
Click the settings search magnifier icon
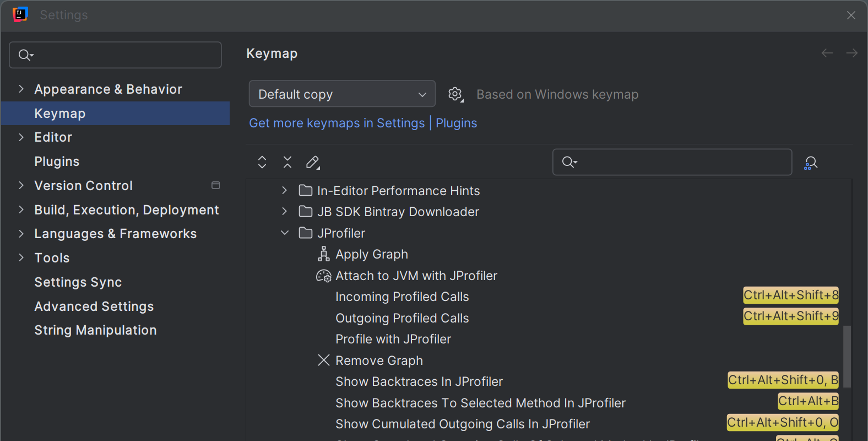(x=25, y=55)
